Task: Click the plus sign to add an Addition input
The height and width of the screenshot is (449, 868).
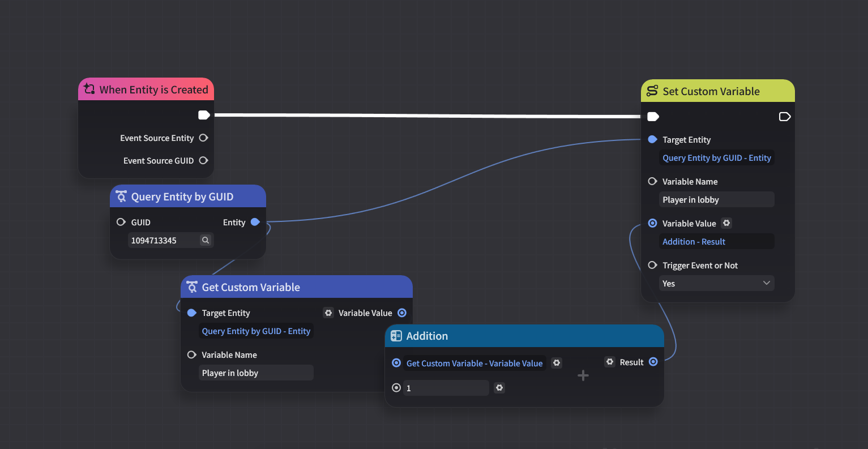Action: pyautogui.click(x=583, y=375)
